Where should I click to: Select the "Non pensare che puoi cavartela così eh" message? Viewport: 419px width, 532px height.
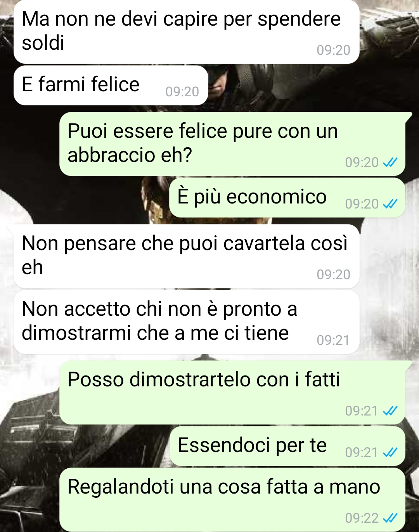(186, 256)
